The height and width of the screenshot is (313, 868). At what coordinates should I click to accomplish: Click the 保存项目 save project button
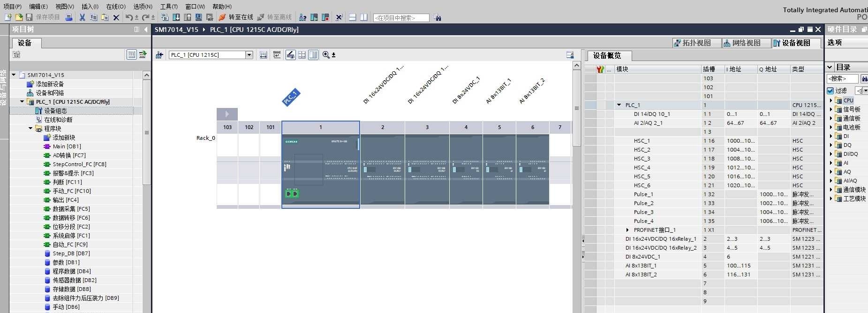(x=43, y=17)
